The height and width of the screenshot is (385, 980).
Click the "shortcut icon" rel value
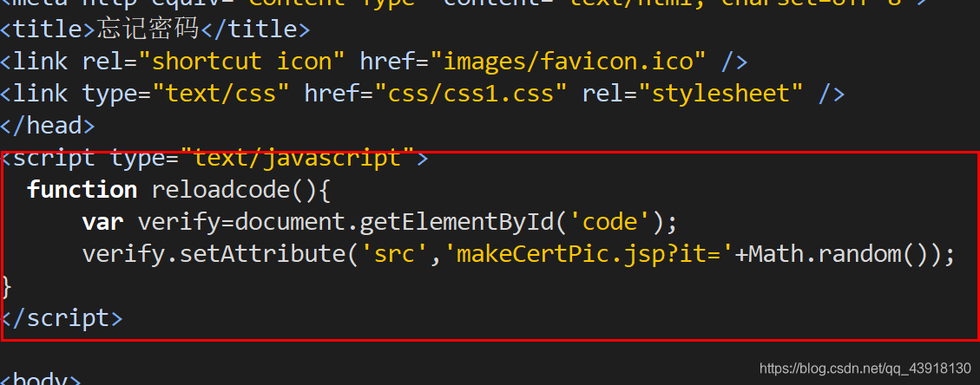(x=242, y=62)
